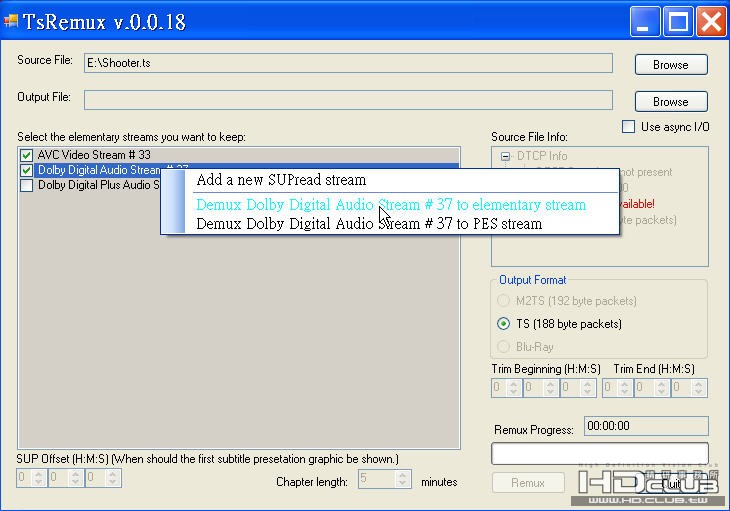The width and height of the screenshot is (730, 511).
Task: Uncheck AVC Video Stream # 33
Action: tap(27, 155)
